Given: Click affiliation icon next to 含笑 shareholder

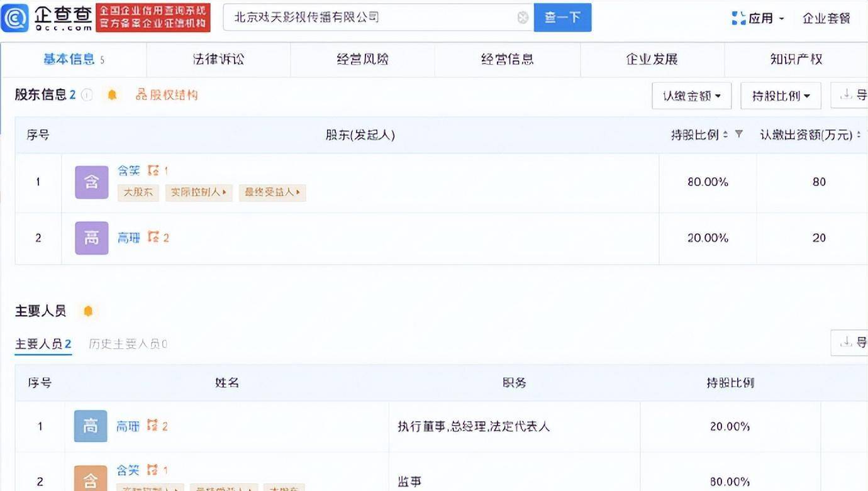Looking at the screenshot, I should pos(153,170).
